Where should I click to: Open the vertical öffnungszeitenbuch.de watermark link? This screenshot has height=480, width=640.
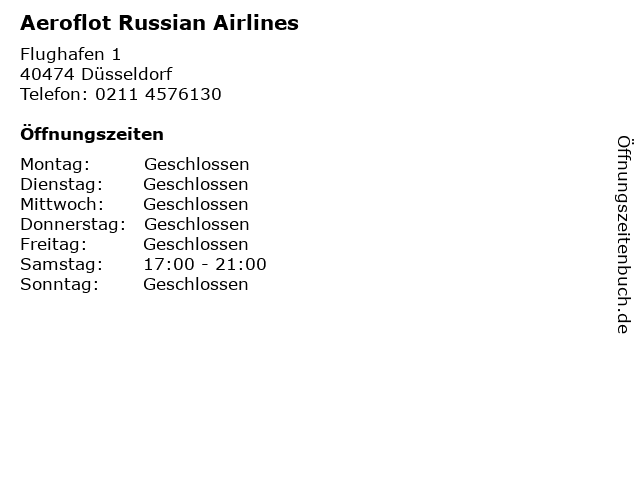coord(624,235)
